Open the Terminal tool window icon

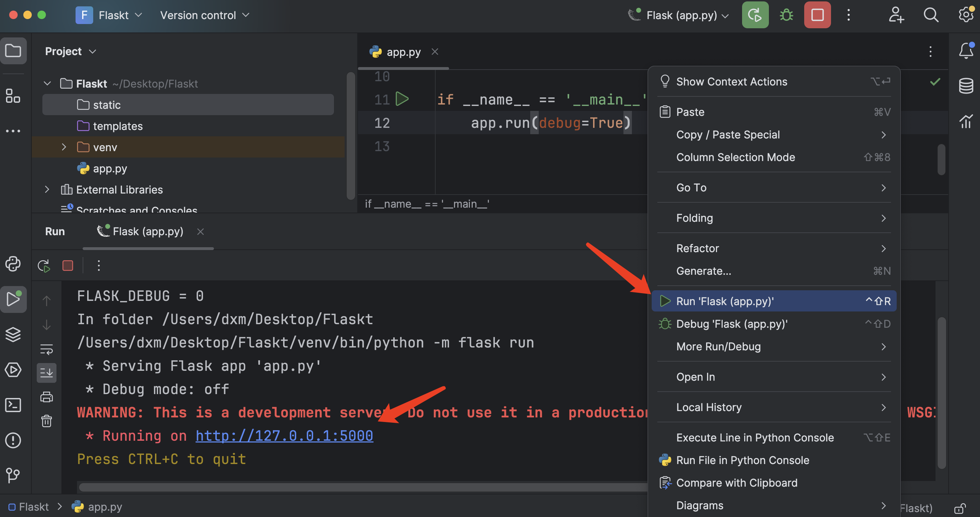tap(13, 405)
